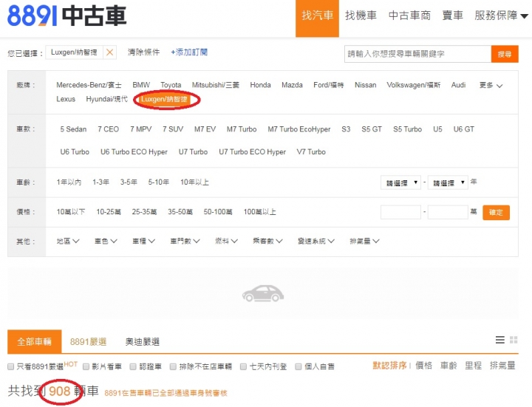Filter price 50-100萬

(x=218, y=212)
